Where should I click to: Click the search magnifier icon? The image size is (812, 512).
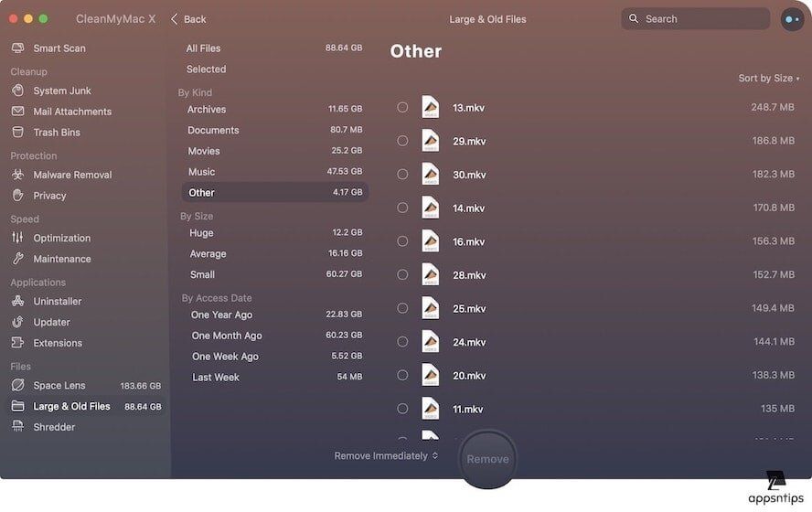click(634, 18)
